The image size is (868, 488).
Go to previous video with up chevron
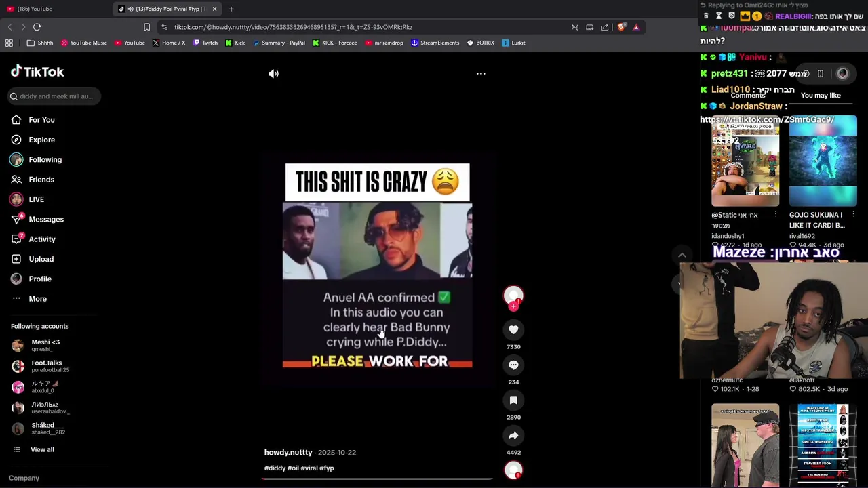pyautogui.click(x=682, y=256)
